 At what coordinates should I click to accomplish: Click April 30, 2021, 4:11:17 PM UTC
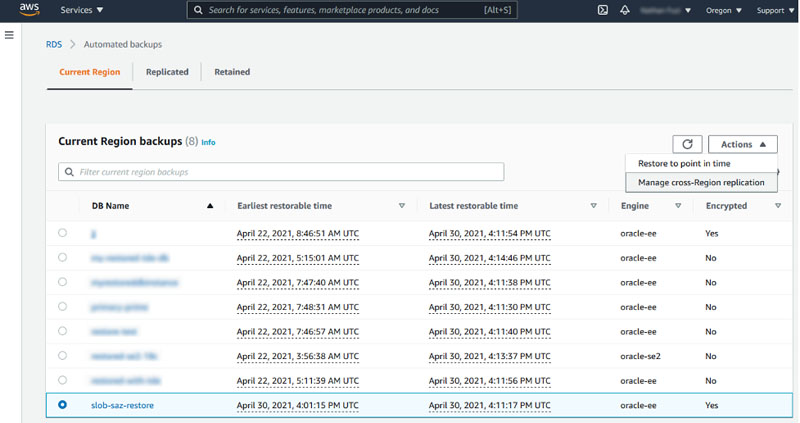[489, 405]
